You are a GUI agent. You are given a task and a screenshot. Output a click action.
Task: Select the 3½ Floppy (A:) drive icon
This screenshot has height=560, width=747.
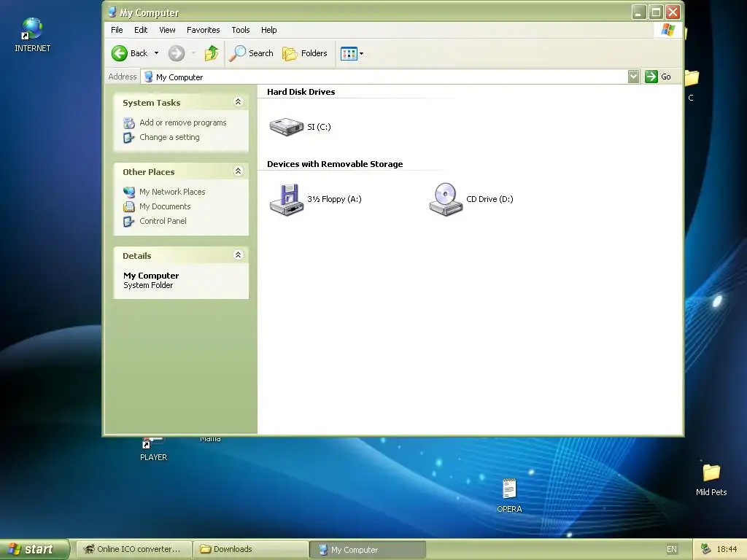pyautogui.click(x=286, y=200)
